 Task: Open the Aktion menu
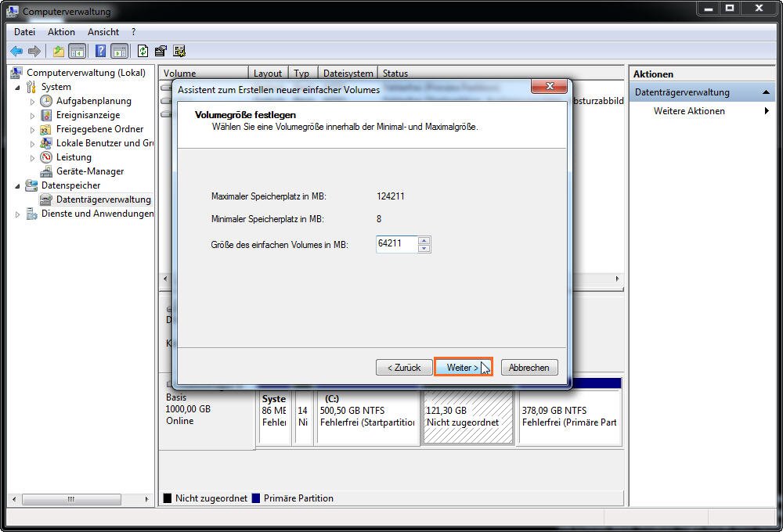[61, 32]
